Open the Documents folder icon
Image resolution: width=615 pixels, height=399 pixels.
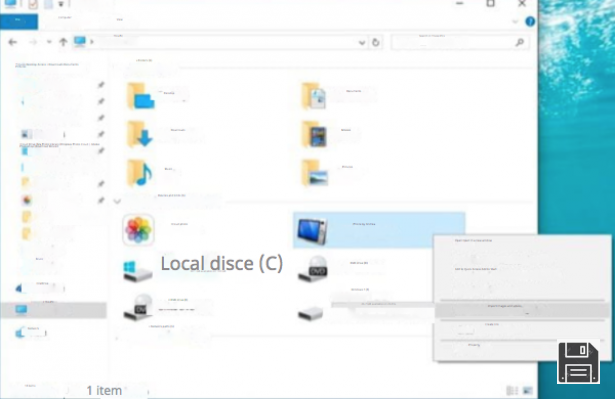point(313,96)
